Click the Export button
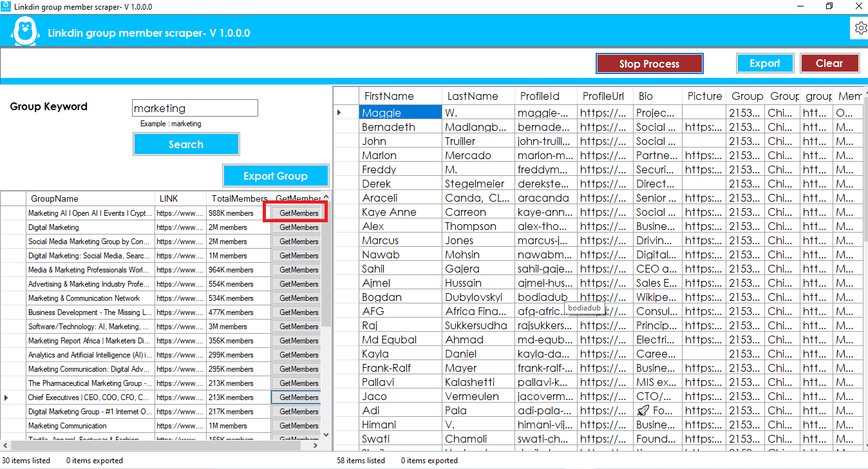 765,63
